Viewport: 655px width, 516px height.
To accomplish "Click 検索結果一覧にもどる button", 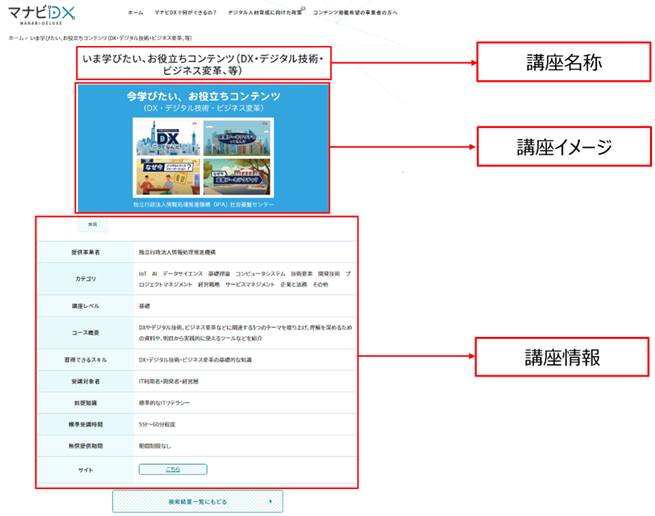I will click(x=197, y=500).
